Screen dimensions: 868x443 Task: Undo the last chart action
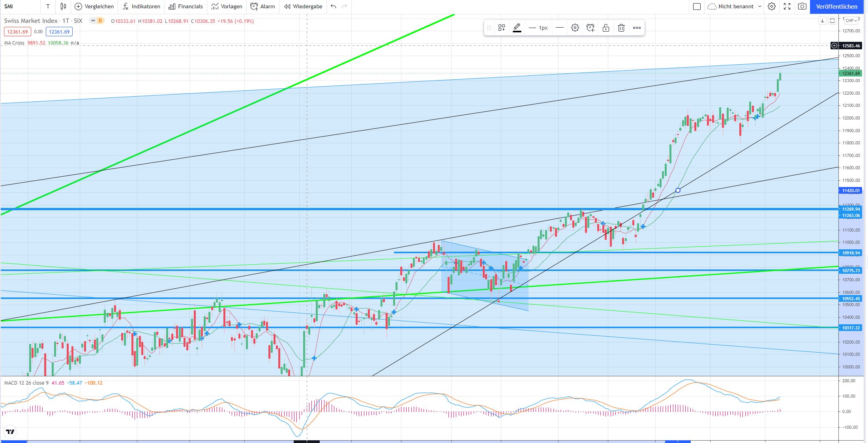[334, 6]
